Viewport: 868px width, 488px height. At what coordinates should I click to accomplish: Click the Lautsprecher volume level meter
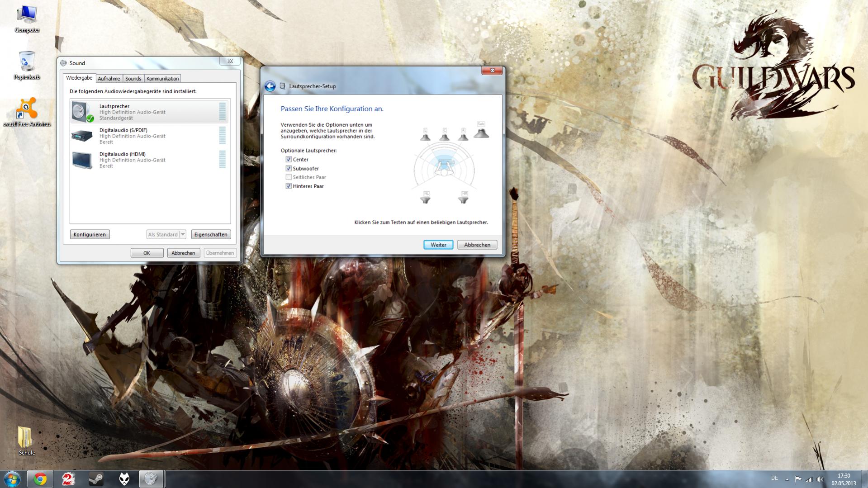tap(222, 112)
